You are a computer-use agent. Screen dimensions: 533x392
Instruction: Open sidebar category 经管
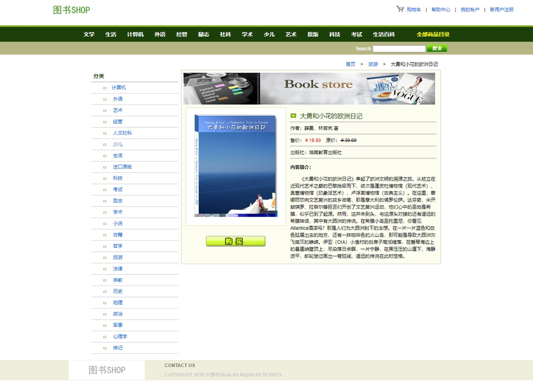point(118,122)
